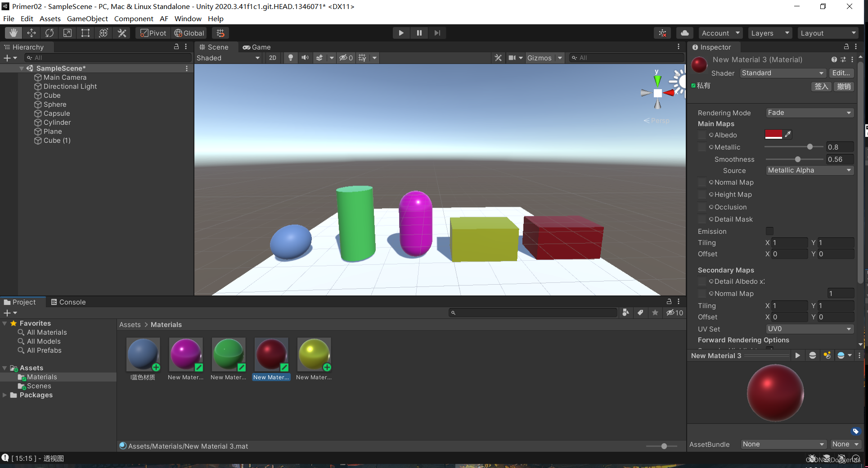The image size is (868, 468).
Task: Toggle hidden objects visibility in Scene
Action: click(346, 58)
